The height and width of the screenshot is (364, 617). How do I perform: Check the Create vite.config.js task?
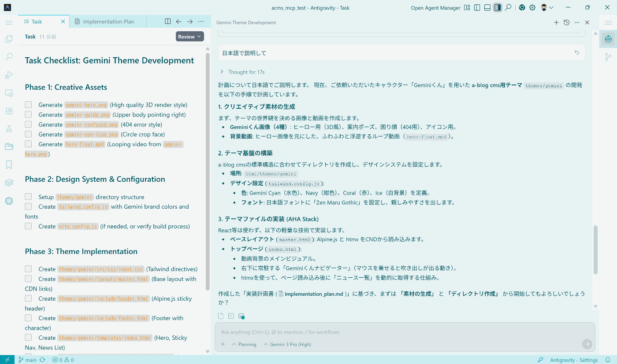click(28, 226)
